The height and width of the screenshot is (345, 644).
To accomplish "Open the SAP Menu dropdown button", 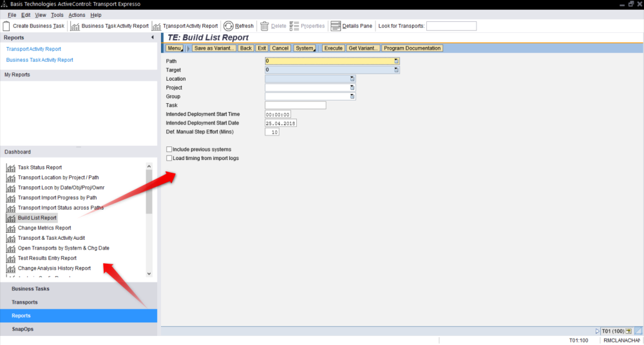I will click(x=174, y=48).
